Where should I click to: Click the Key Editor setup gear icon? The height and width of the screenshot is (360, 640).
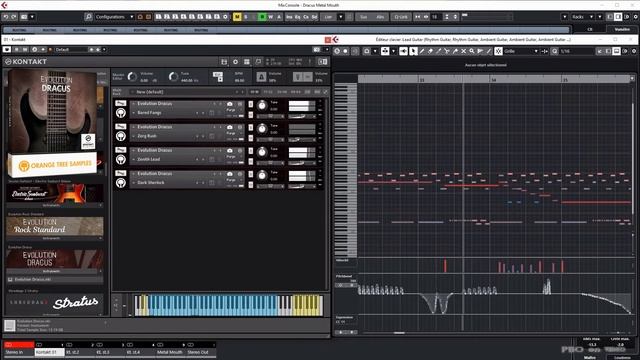click(x=634, y=51)
